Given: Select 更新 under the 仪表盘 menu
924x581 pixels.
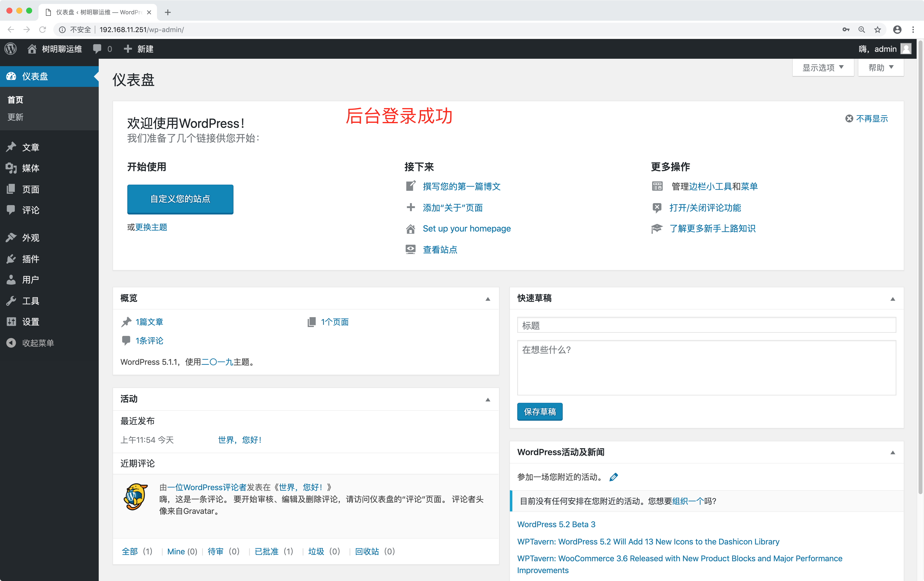Looking at the screenshot, I should [15, 117].
